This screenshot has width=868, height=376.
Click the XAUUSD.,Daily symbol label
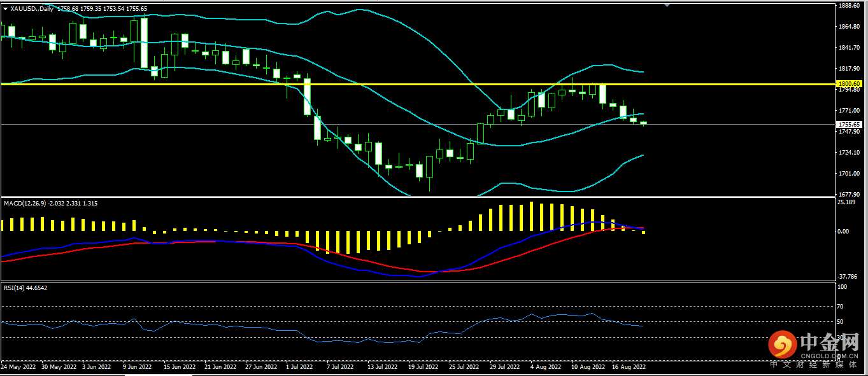(32, 9)
